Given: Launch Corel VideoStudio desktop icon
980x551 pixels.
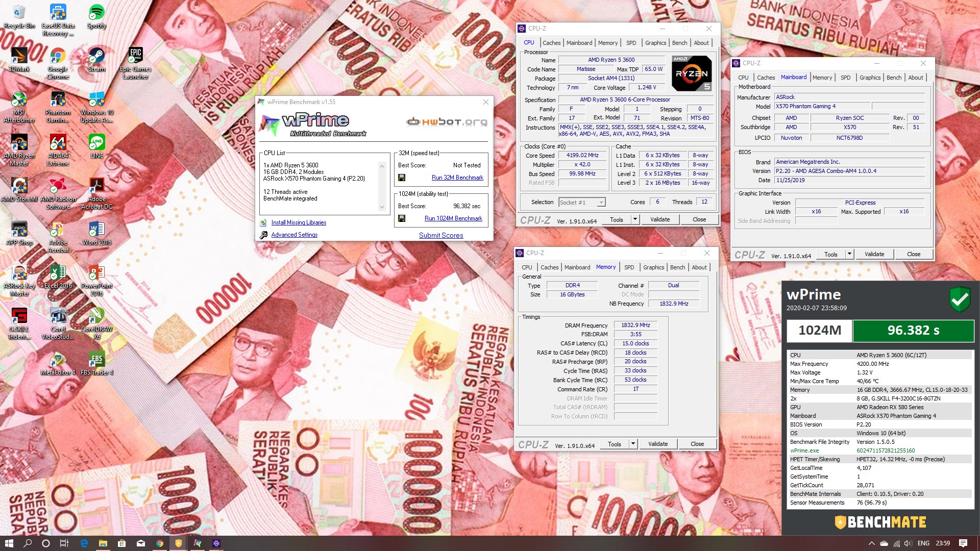Looking at the screenshot, I should tap(58, 324).
